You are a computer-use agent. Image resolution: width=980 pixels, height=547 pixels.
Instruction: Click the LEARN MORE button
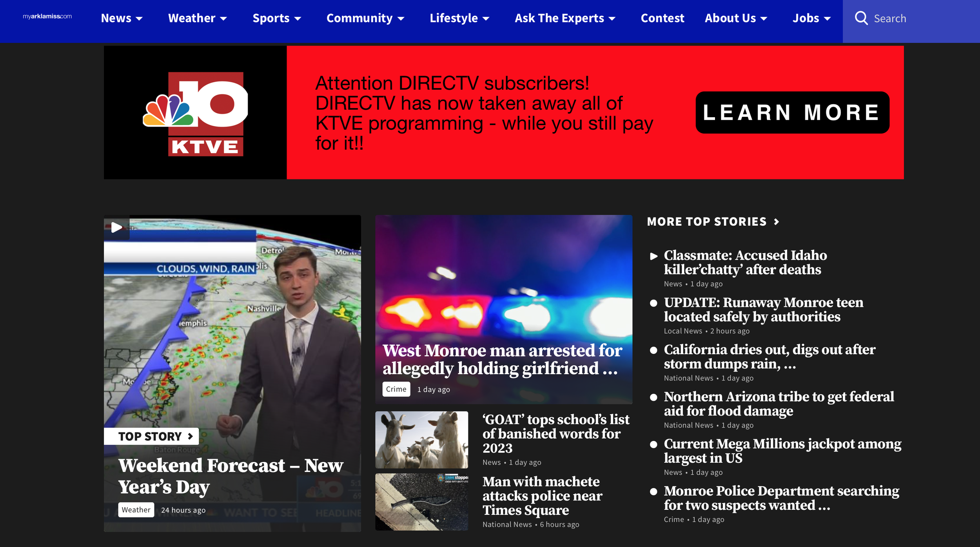pos(792,112)
